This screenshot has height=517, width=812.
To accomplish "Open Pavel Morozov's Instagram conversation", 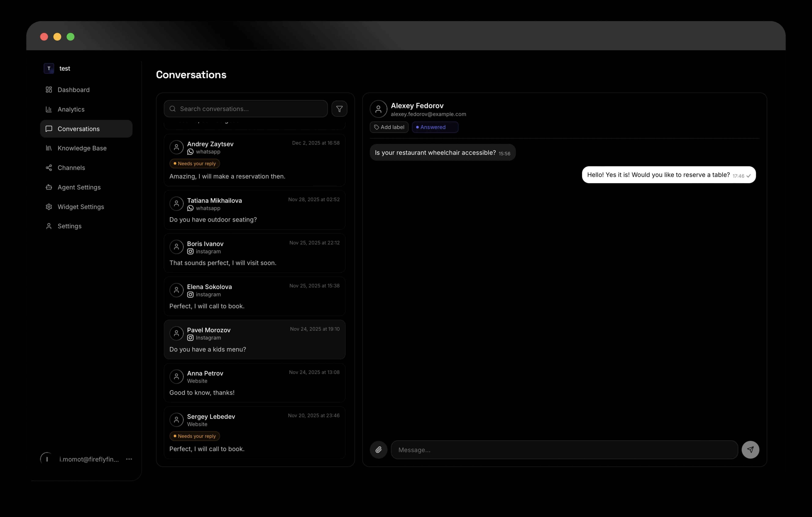I will pos(254,339).
